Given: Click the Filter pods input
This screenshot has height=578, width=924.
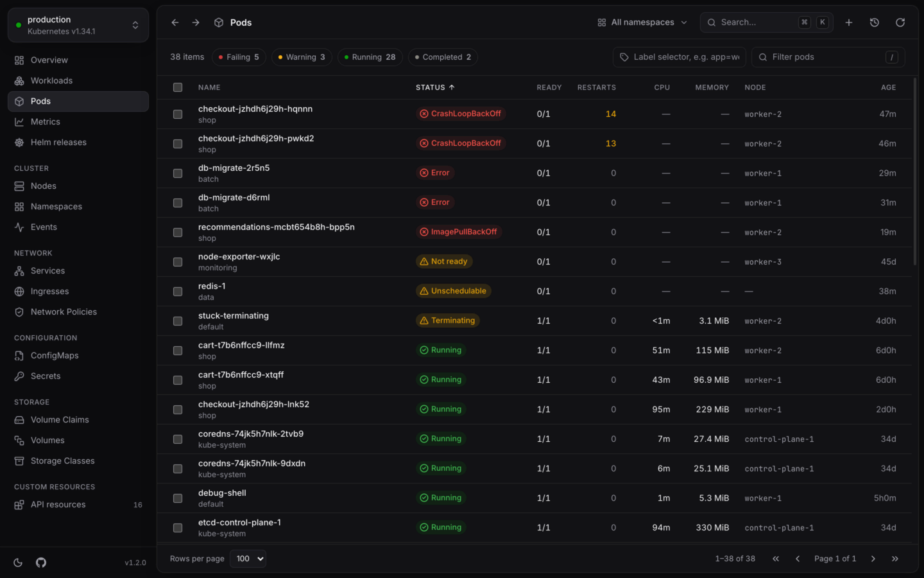Looking at the screenshot, I should coord(828,57).
